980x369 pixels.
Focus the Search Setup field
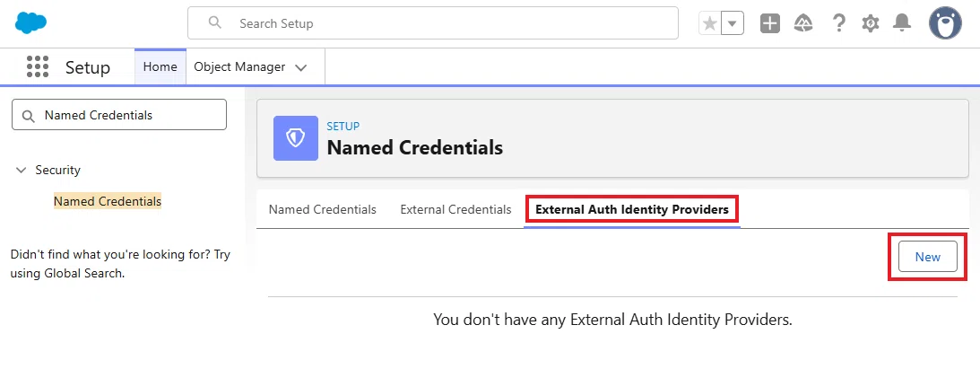pos(432,23)
